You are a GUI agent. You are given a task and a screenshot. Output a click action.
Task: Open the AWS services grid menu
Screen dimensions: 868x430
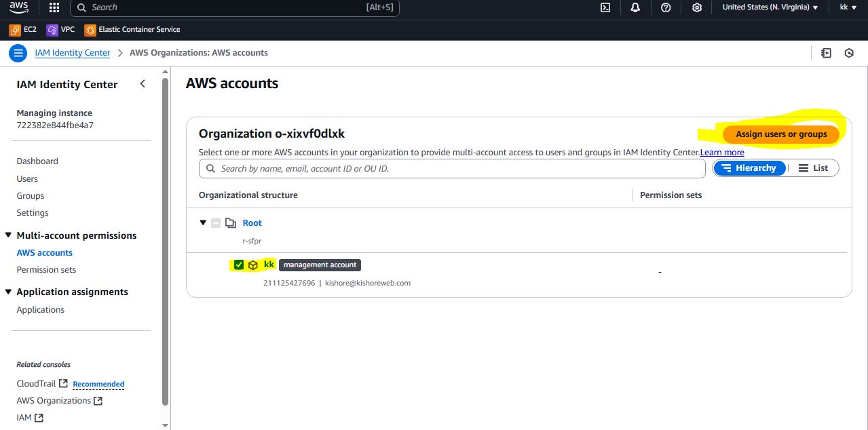coord(54,7)
